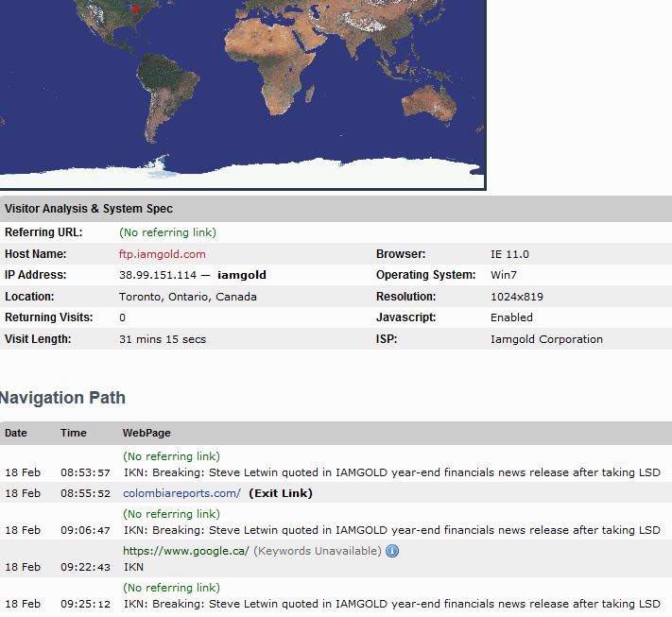Click the Iamgold Corporation ISP value
672x617 pixels.
coord(546,339)
